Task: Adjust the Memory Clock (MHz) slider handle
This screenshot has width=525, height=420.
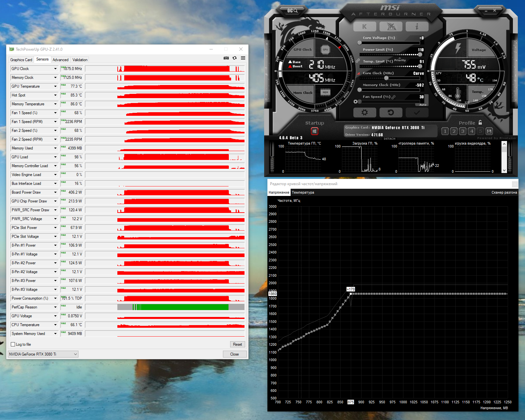Action: (x=360, y=90)
